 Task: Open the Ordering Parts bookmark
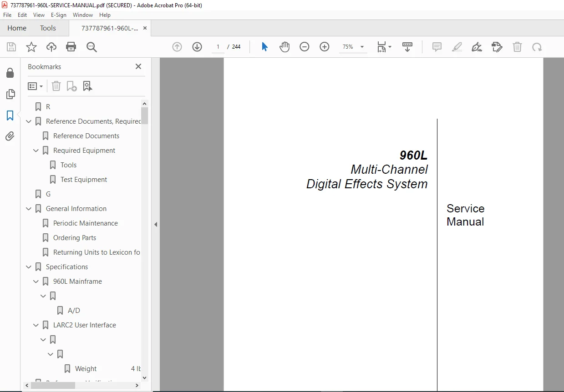point(75,238)
